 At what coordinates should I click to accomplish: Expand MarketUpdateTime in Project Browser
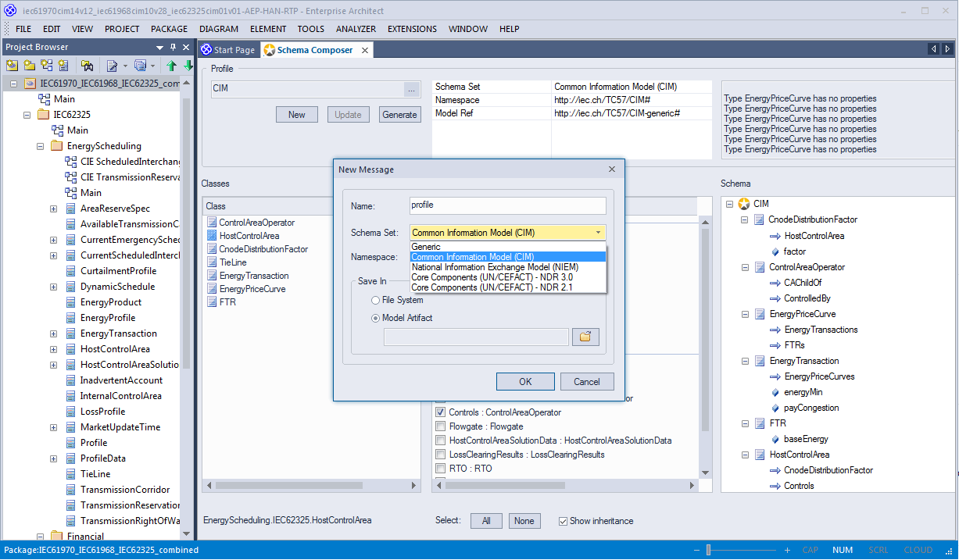point(53,427)
